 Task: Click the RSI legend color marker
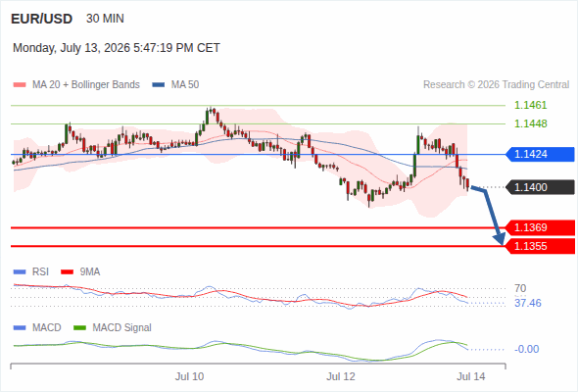click(20, 272)
